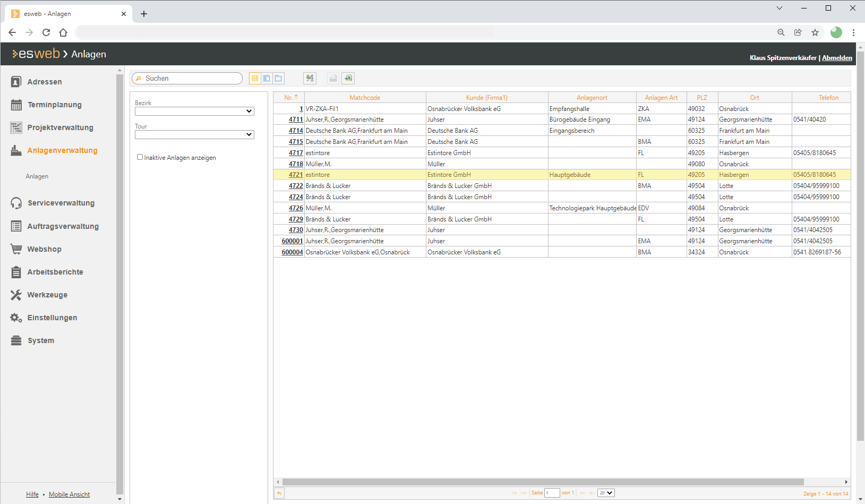Open the Tour dropdown

point(194,134)
